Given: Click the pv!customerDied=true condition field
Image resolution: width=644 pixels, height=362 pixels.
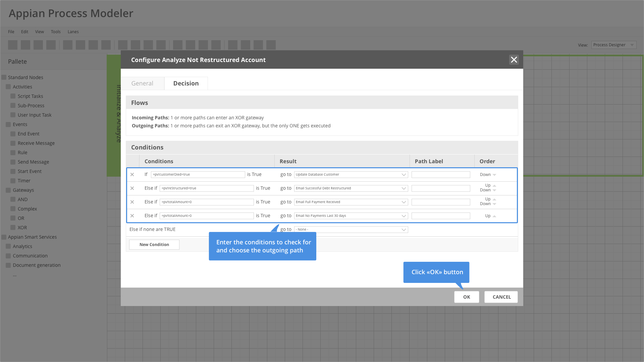Looking at the screenshot, I should [x=198, y=175].
